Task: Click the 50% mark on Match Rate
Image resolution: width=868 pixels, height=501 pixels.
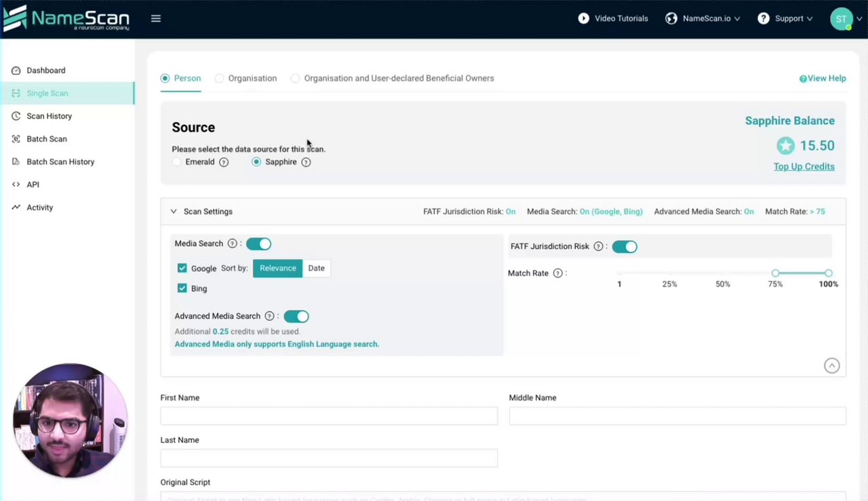Action: 723,284
